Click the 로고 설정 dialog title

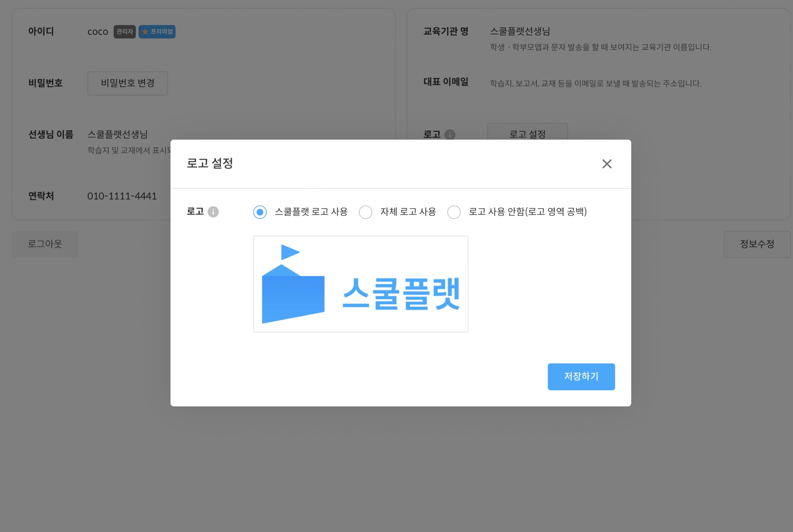[x=210, y=163]
